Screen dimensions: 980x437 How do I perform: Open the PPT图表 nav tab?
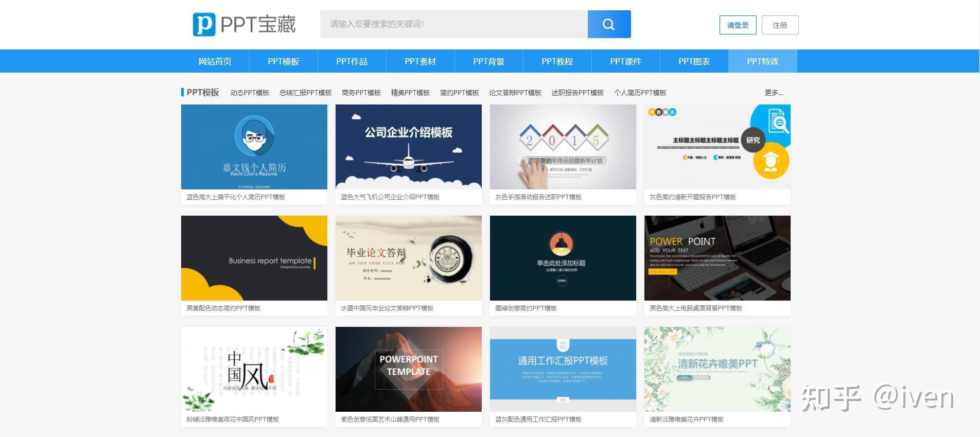(694, 61)
